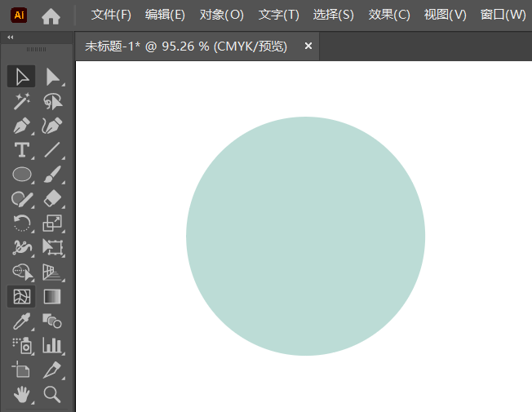Activate the Zoom tool
The image size is (532, 412).
point(52,394)
